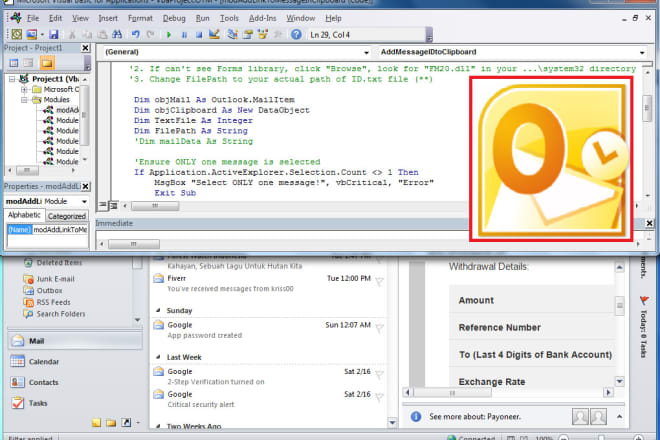Run the macro with green play icon
This screenshot has height=440, width=660.
click(x=169, y=35)
